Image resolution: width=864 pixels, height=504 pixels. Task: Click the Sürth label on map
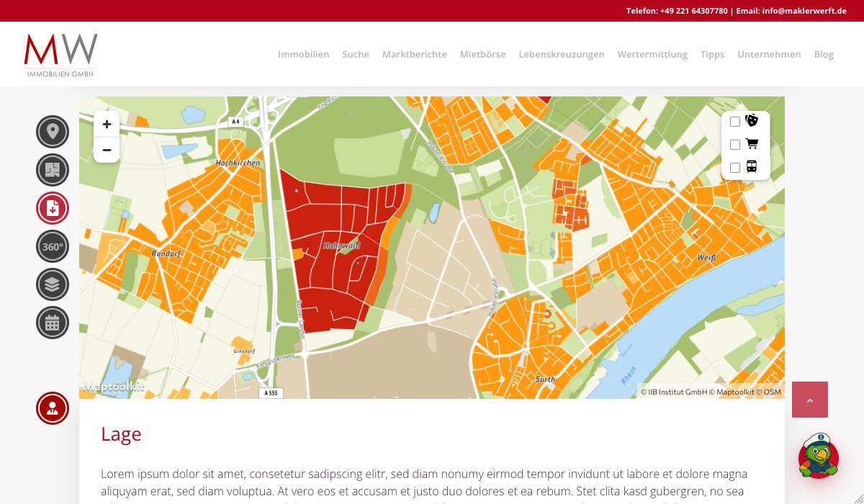point(546,379)
